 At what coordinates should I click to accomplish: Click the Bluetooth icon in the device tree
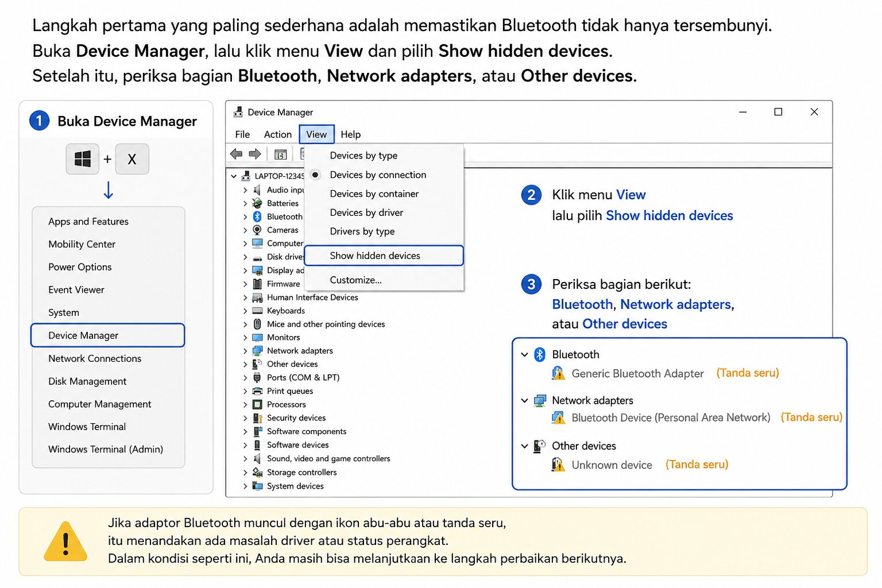tap(257, 216)
